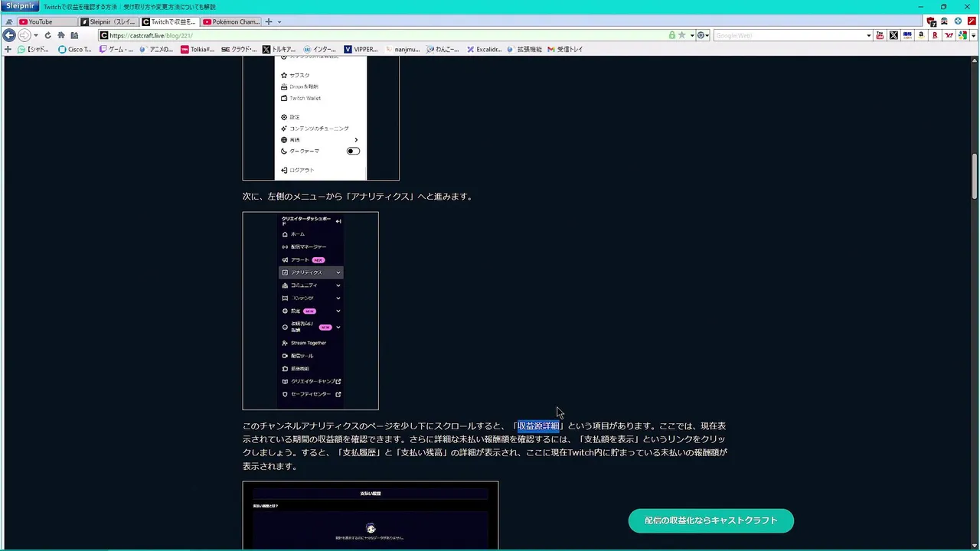Open the 拡張機能 bookmark
Screen dimensions: 980x551
[524, 49]
